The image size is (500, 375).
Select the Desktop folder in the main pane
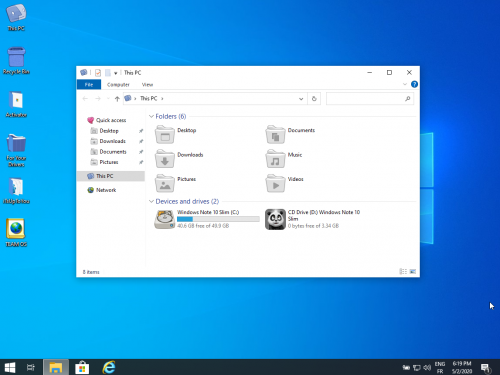coord(176,134)
